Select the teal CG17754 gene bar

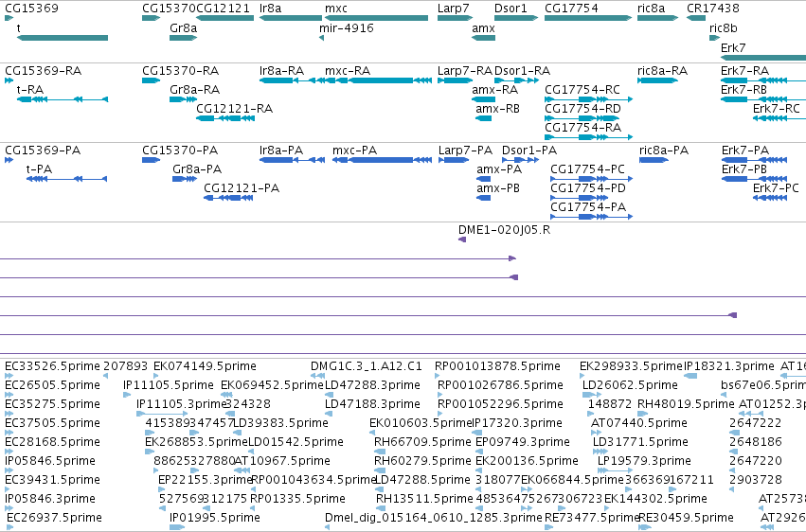pyautogui.click(x=588, y=18)
